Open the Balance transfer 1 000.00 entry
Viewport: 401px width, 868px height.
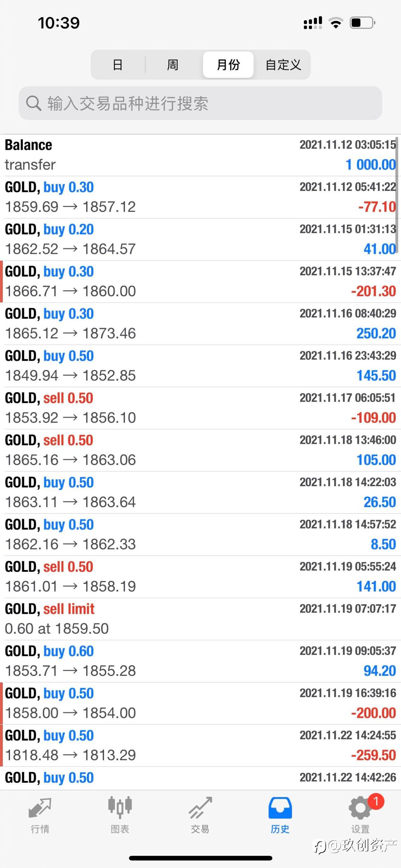coord(200,155)
